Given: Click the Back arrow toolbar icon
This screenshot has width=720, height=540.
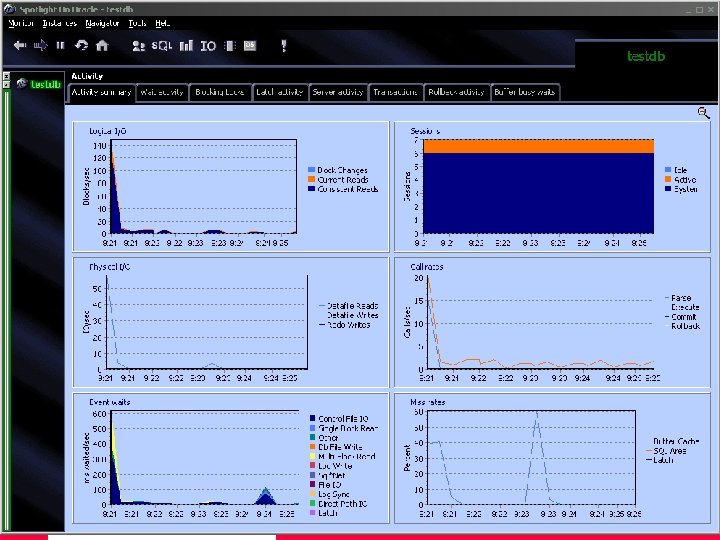Looking at the screenshot, I should pyautogui.click(x=19, y=45).
